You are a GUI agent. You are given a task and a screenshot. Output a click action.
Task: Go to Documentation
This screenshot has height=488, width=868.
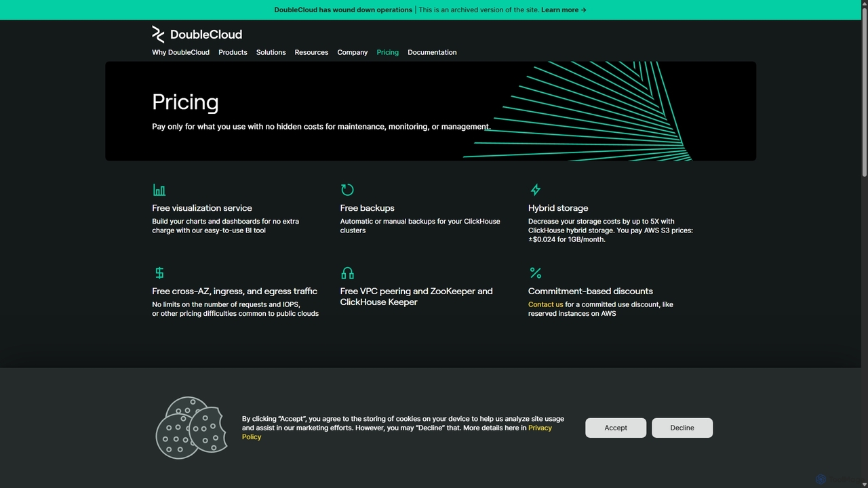tap(432, 52)
